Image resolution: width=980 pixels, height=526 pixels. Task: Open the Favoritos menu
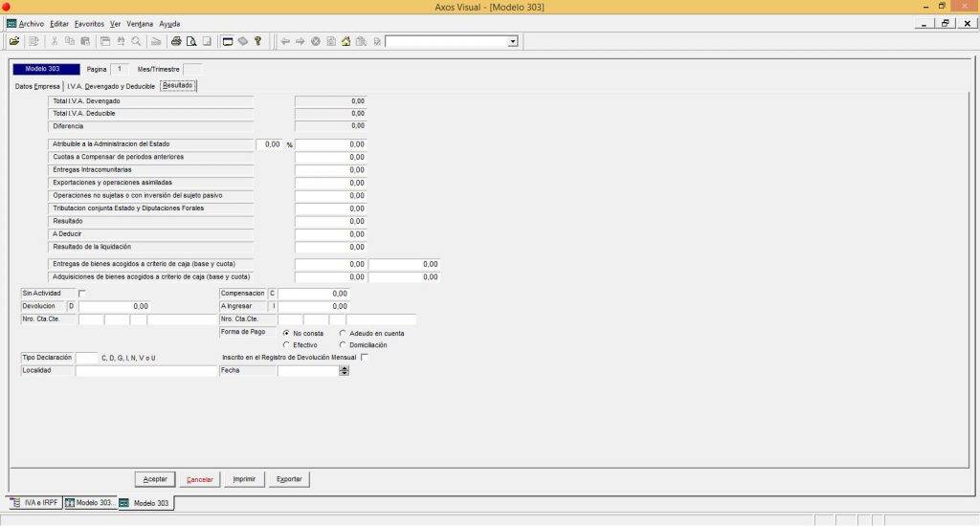click(x=89, y=23)
